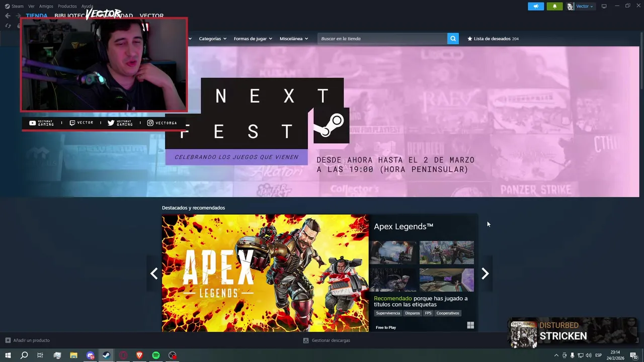Click Añadir un producto
The width and height of the screenshot is (644, 362).
tap(28, 340)
